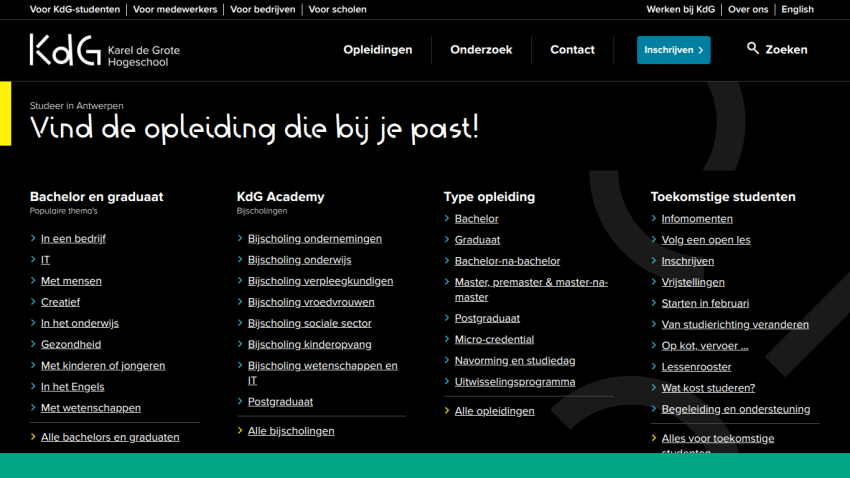Open 'Bijscholing ondernemingen' link

tap(315, 238)
